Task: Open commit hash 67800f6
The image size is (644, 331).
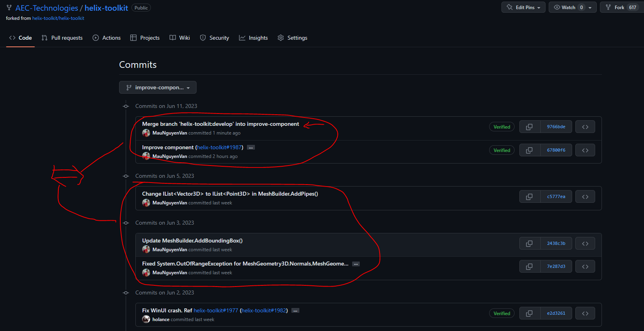Action: coord(556,150)
